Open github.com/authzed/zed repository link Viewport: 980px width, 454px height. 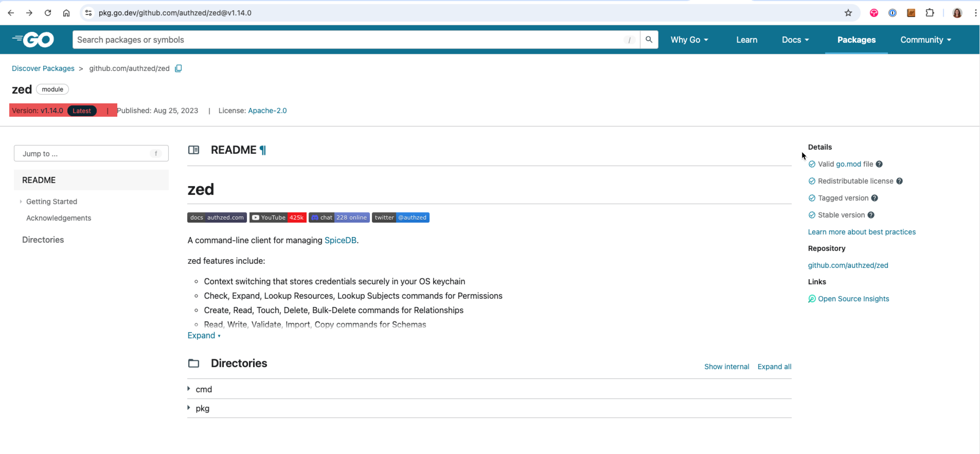point(848,265)
